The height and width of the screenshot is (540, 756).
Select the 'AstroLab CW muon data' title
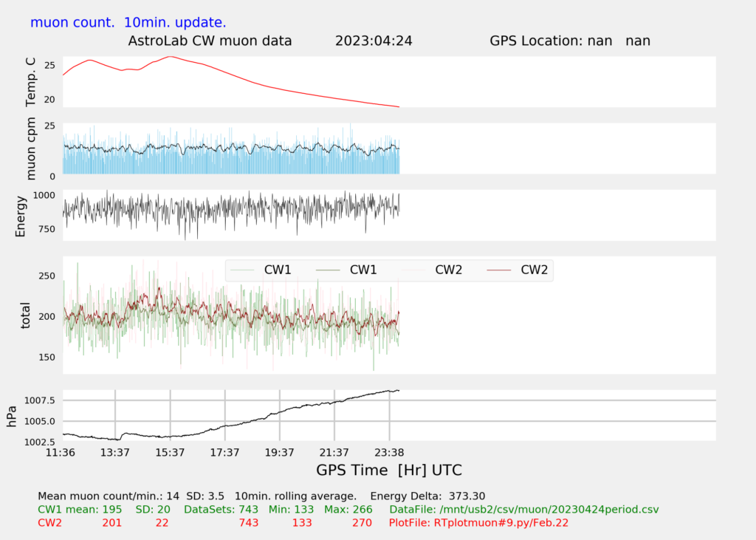tap(210, 41)
